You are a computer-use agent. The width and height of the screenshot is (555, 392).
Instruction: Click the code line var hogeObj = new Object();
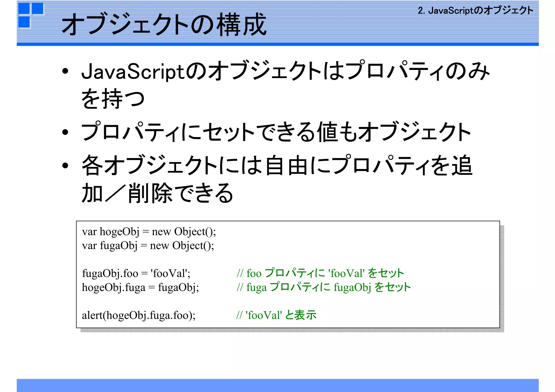(149, 232)
